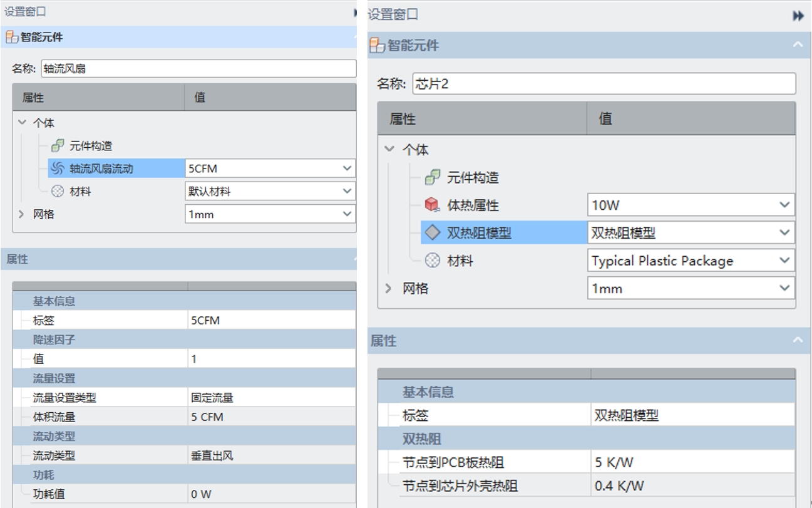
Task: Expand the 网格 node in the 芯片2 panel
Action: (389, 288)
